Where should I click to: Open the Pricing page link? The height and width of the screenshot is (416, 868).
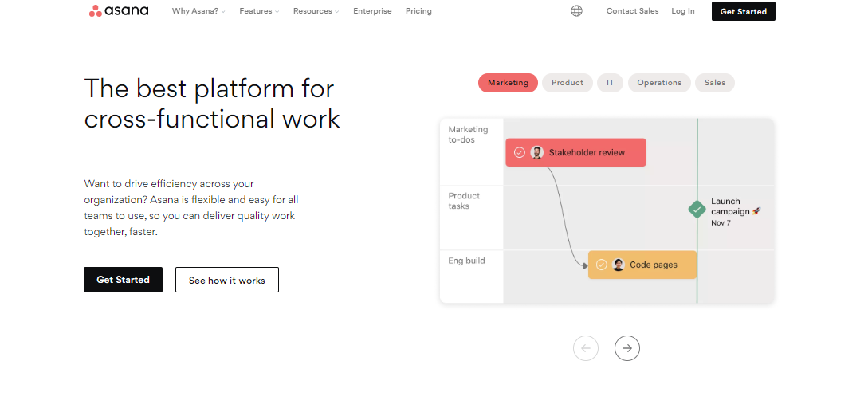[418, 11]
